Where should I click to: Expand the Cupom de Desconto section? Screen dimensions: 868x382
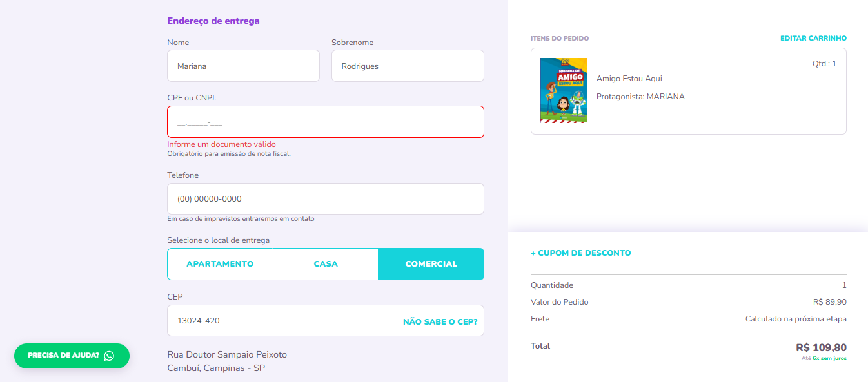pos(580,253)
